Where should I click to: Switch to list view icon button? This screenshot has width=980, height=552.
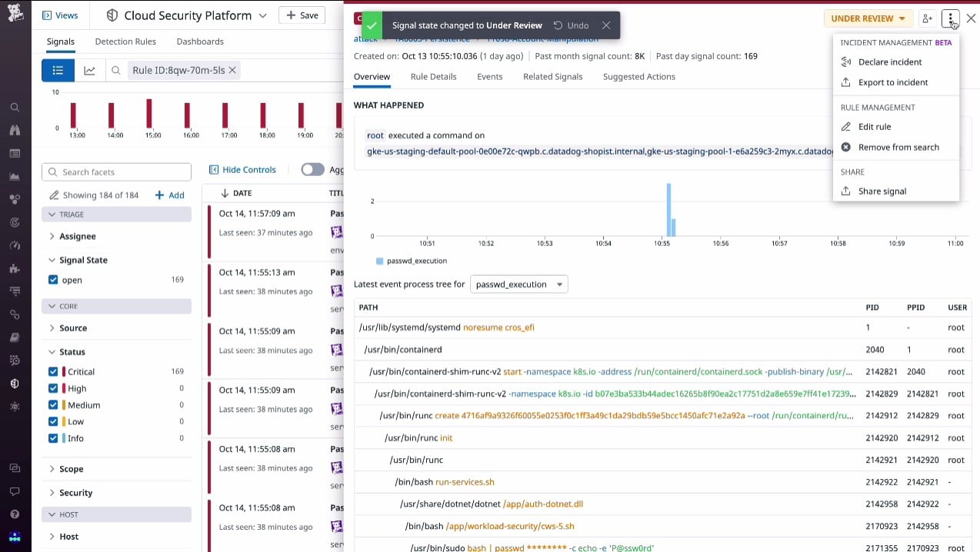58,70
